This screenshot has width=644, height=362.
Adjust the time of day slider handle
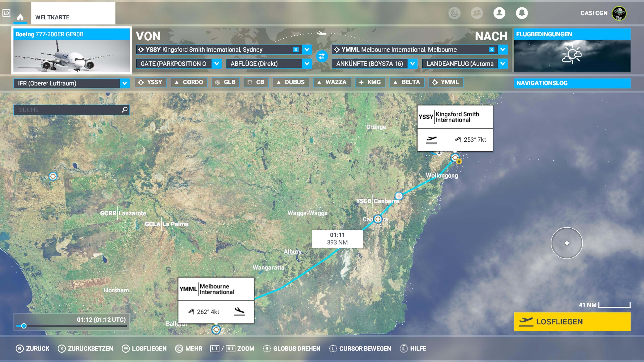click(x=24, y=326)
